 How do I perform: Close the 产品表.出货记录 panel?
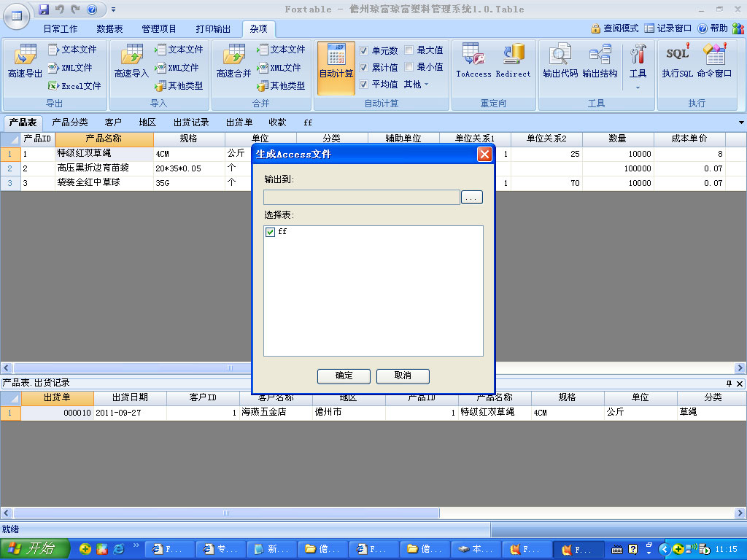tap(740, 384)
